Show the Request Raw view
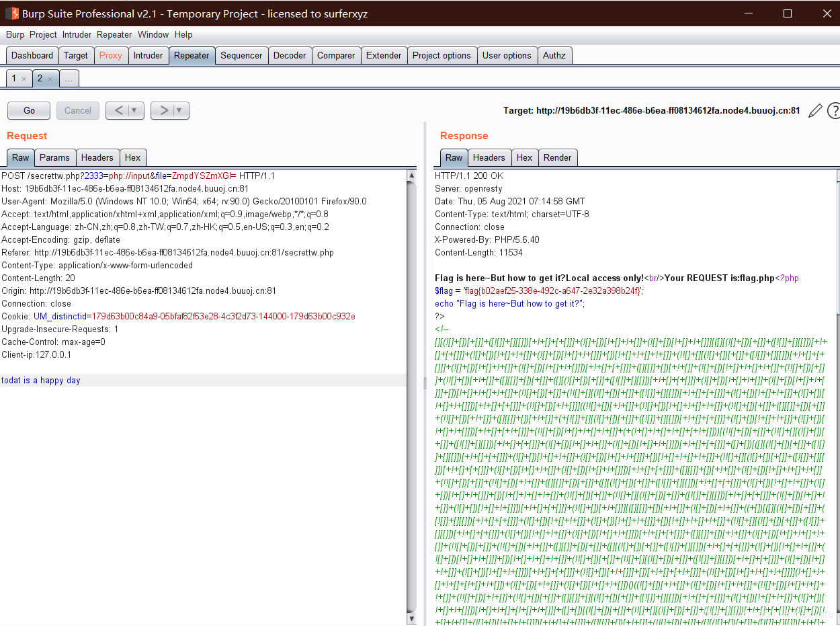Viewport: 840px width, 626px height. pyautogui.click(x=21, y=157)
